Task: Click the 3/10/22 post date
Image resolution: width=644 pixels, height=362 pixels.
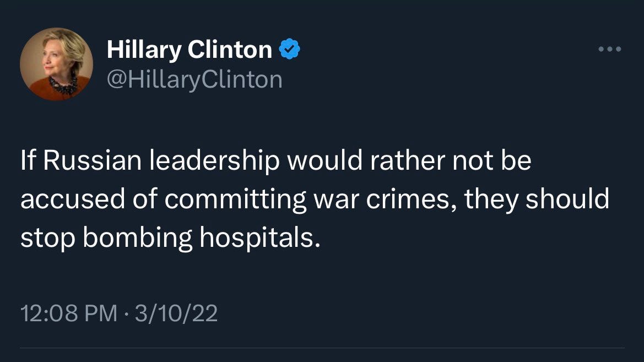Action: point(176,313)
